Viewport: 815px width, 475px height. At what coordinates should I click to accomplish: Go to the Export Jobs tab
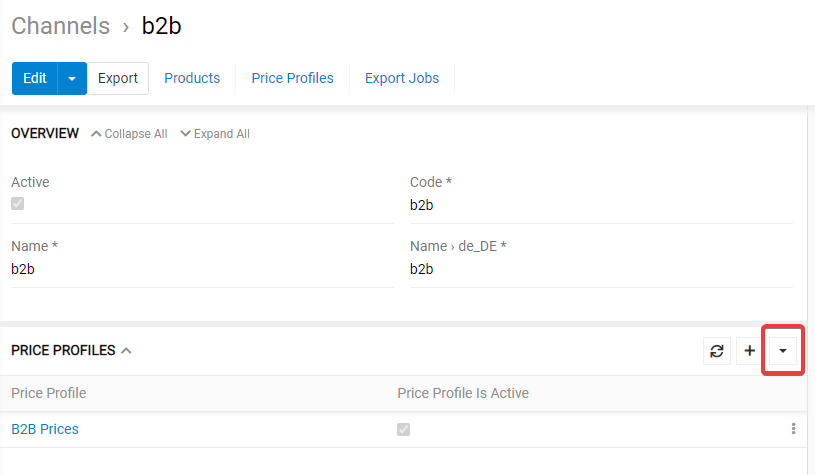pos(402,78)
